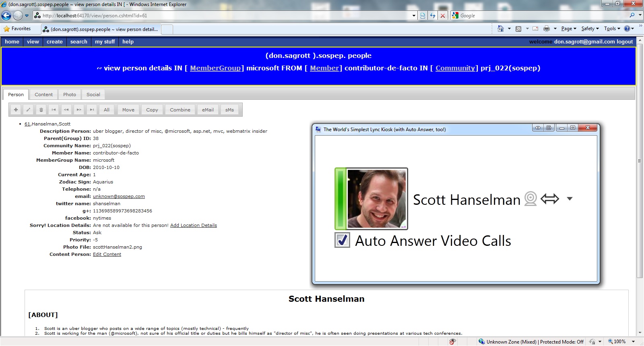
Task: Click the RSS feeds icon
Action: coord(518,29)
